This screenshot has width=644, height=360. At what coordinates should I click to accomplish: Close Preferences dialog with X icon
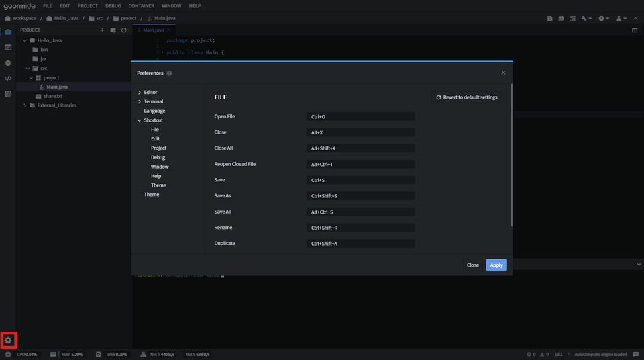pyautogui.click(x=503, y=73)
